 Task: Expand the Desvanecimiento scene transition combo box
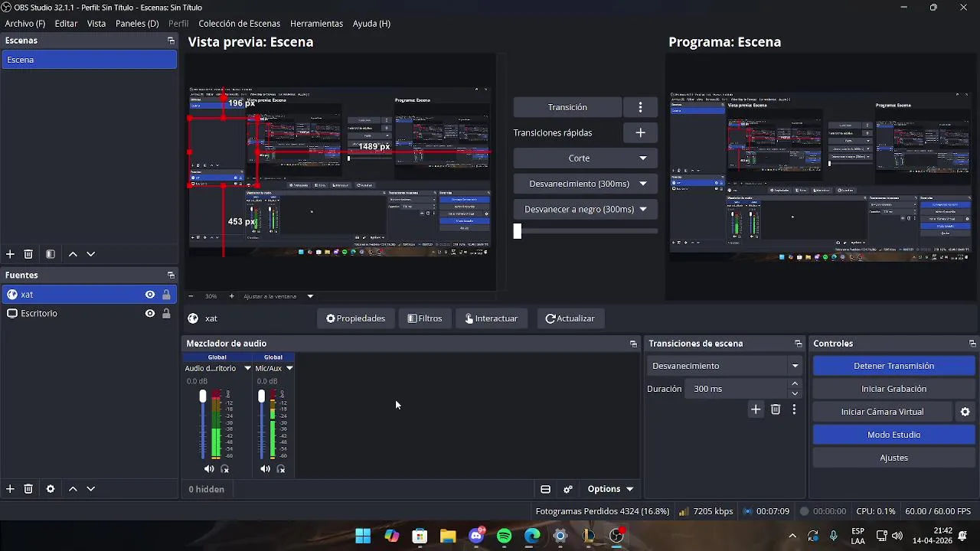pyautogui.click(x=724, y=366)
